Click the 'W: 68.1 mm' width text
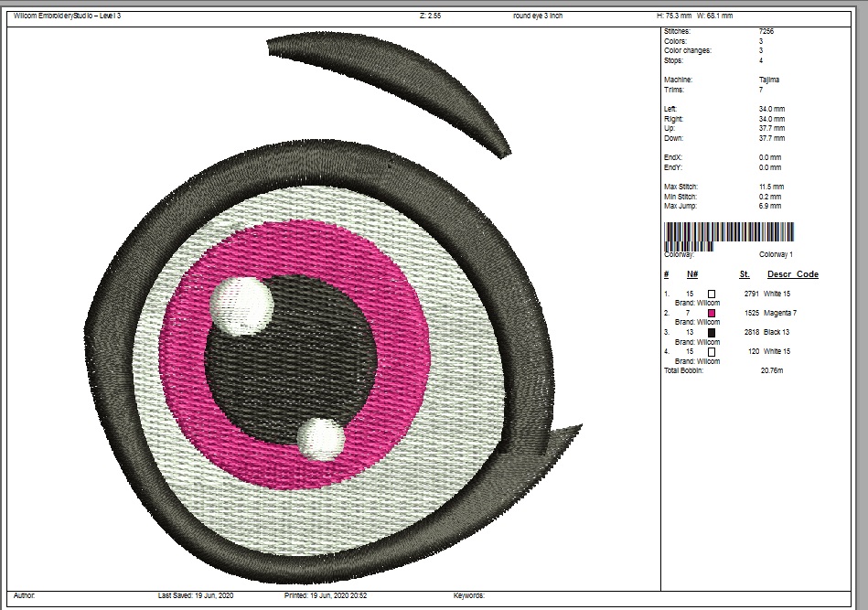The height and width of the screenshot is (610, 868). (x=714, y=16)
